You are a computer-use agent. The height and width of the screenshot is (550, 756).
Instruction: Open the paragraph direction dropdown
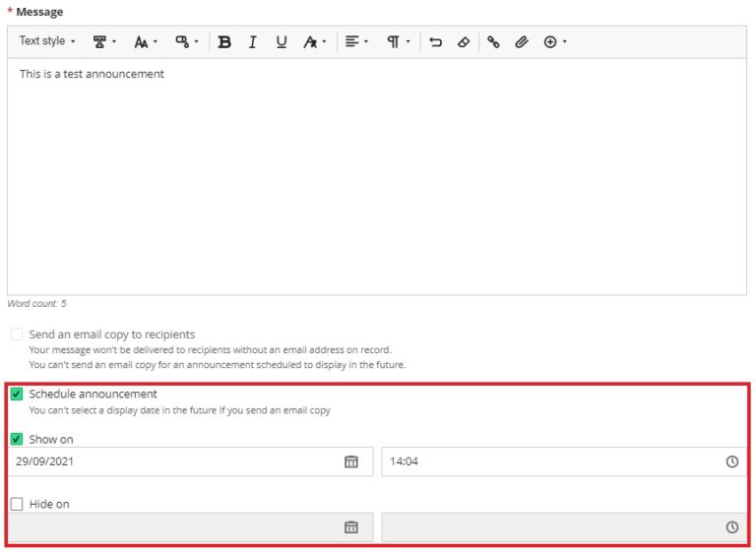(398, 42)
